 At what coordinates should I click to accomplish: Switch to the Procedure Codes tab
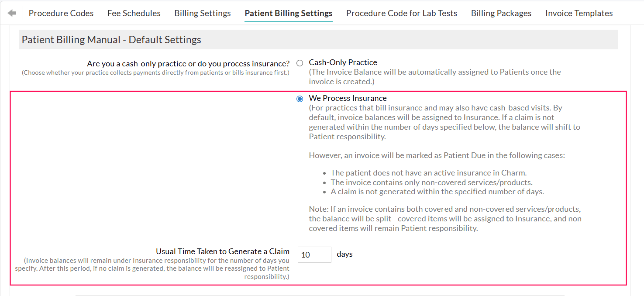pos(61,13)
